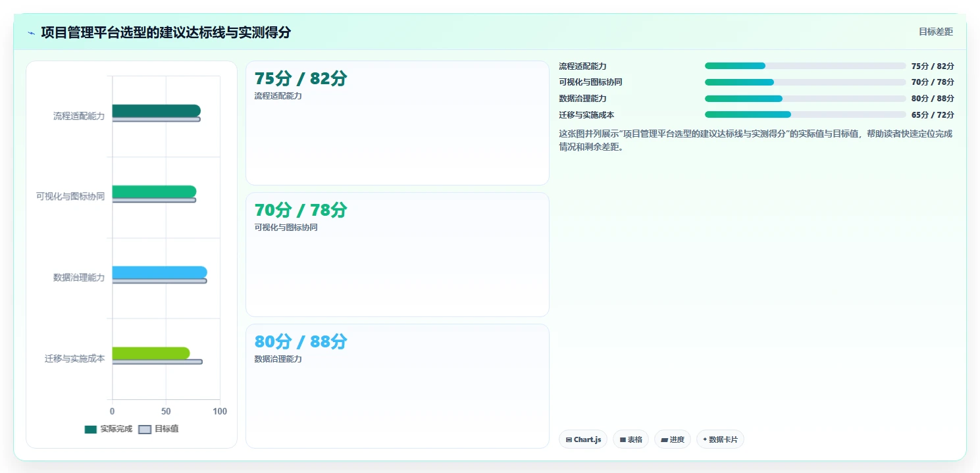This screenshot has height=473, width=980.
Task: Click the 可视化与图标协同 progress bar
Action: pyautogui.click(x=806, y=82)
